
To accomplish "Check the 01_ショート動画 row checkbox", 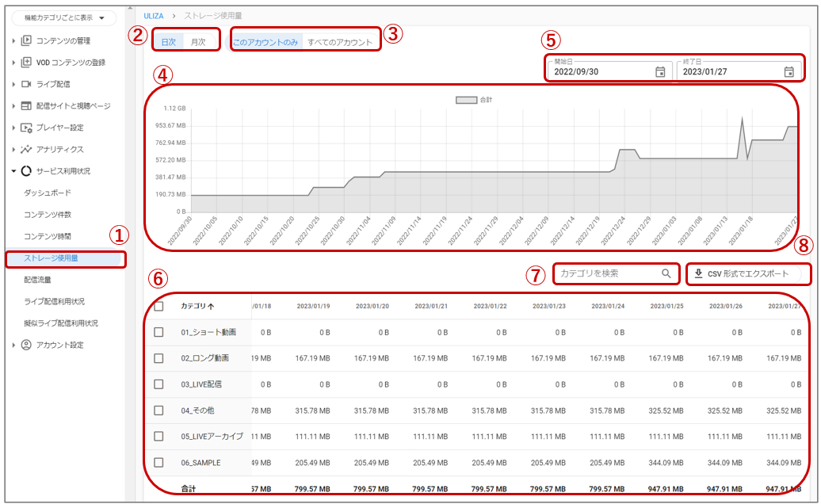I will [158, 333].
